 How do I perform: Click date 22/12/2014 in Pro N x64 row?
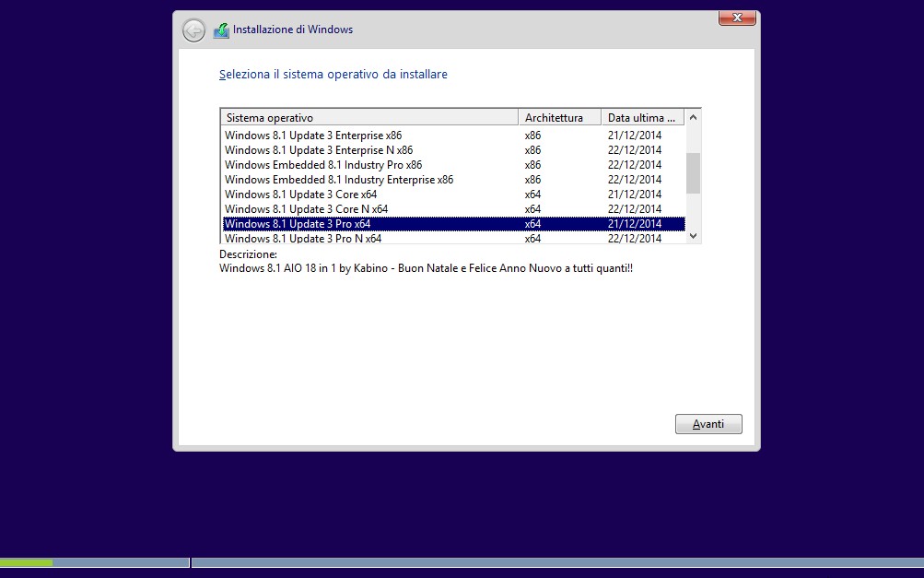(635, 238)
